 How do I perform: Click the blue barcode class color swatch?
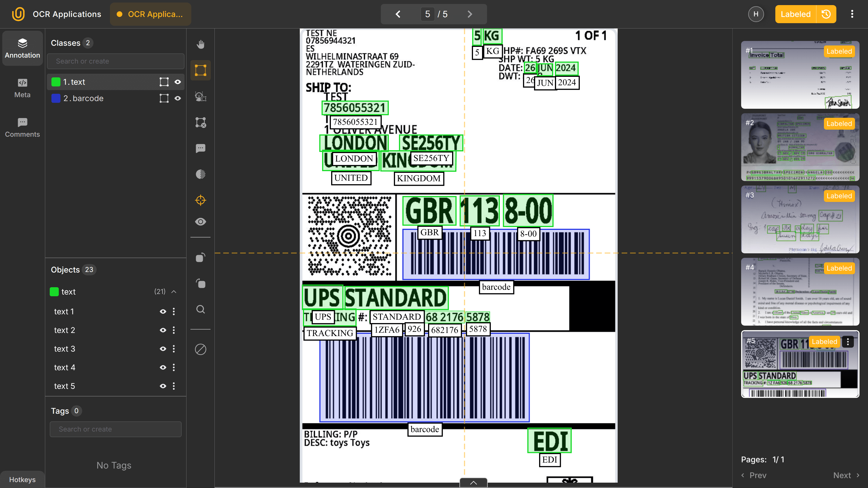pyautogui.click(x=56, y=98)
